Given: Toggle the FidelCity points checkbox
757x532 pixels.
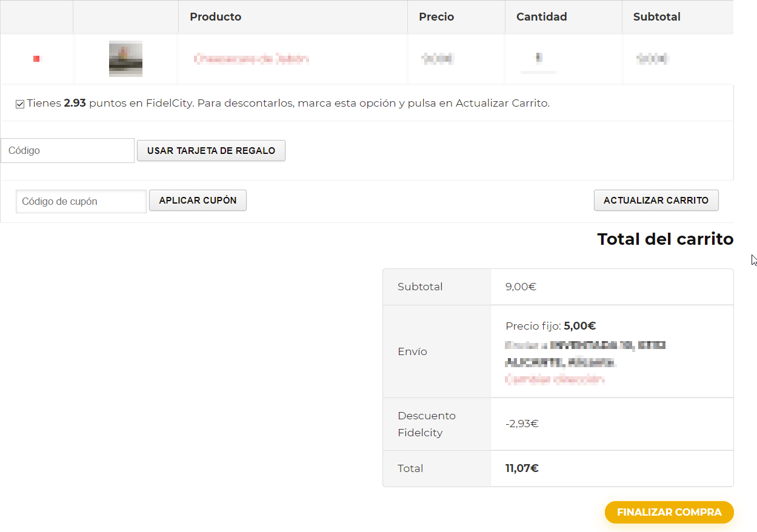Looking at the screenshot, I should click(20, 104).
